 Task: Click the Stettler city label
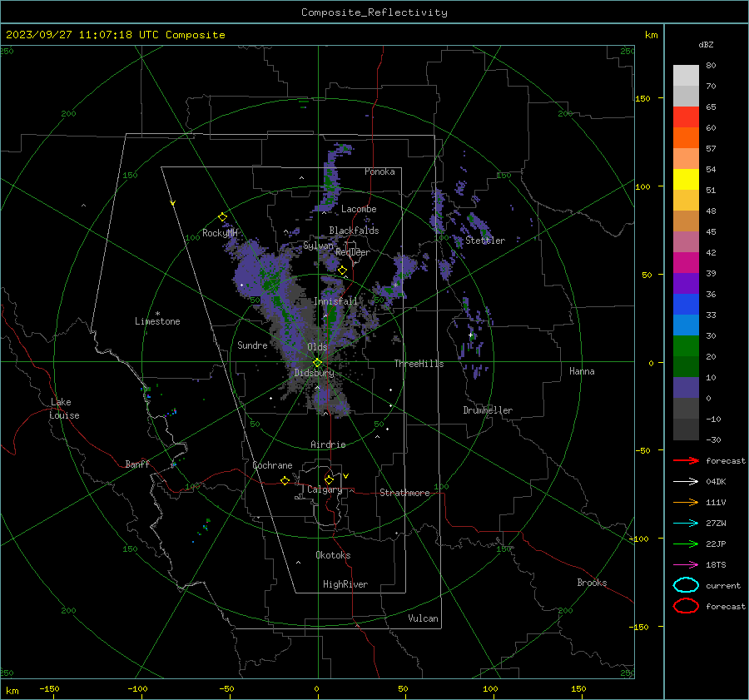pos(485,241)
